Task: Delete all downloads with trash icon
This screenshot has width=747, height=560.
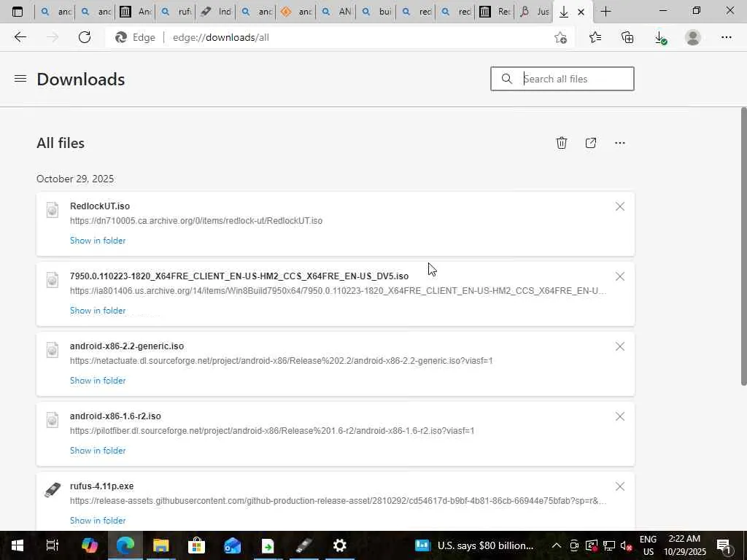Action: click(562, 143)
